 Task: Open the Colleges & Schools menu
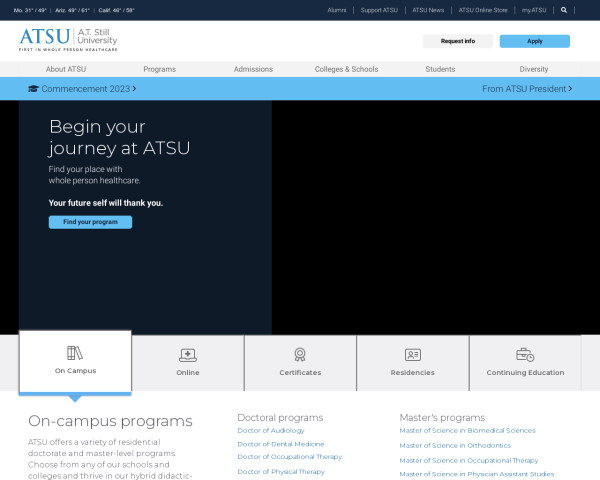pyautogui.click(x=346, y=69)
